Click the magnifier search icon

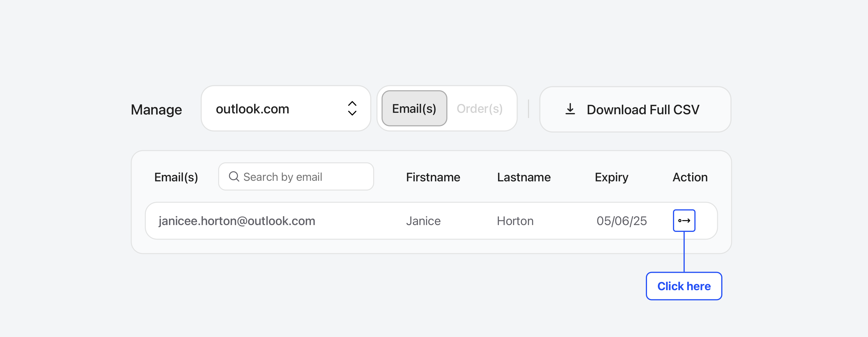[234, 176]
